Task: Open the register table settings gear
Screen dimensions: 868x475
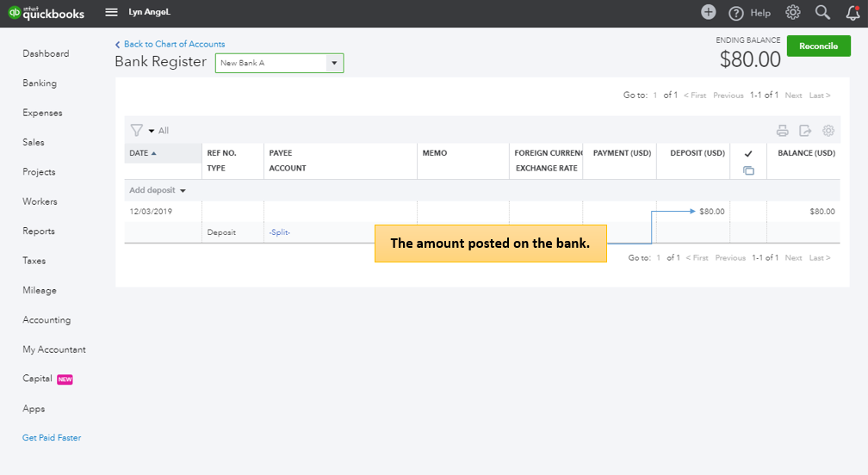Action: click(x=828, y=131)
